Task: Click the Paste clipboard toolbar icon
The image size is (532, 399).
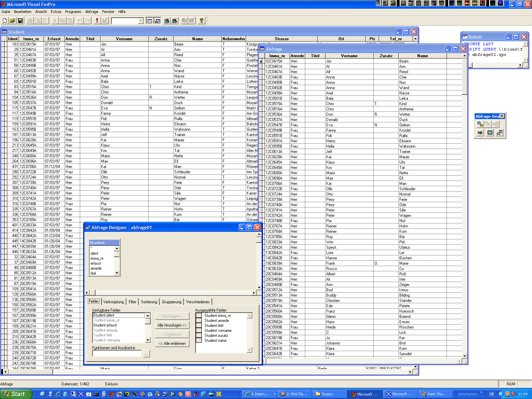Action: (x=70, y=21)
